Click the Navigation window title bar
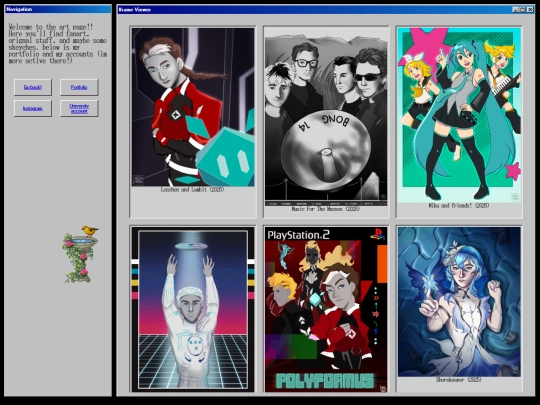Screen dimensions: 540x405 58,9
